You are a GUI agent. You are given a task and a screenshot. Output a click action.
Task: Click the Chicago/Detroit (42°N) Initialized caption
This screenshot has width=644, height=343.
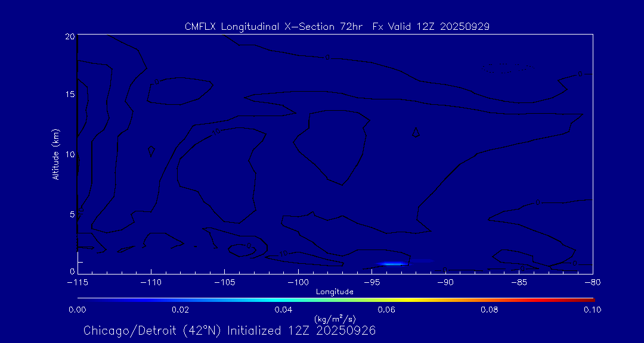coord(230,330)
